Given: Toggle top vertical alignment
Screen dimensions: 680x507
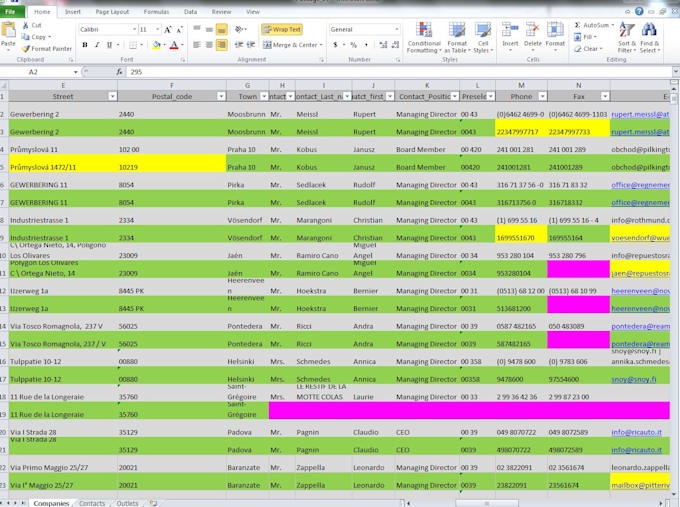Looking at the screenshot, I should (x=197, y=29).
